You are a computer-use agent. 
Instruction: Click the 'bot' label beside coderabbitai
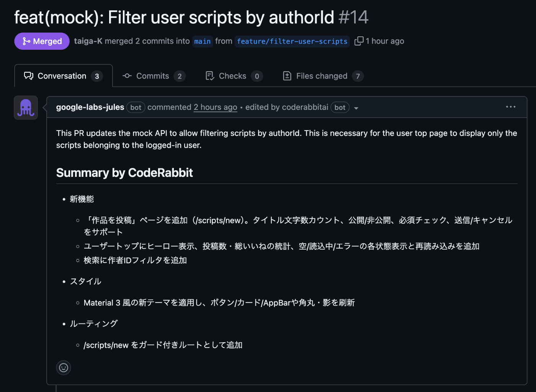point(340,108)
